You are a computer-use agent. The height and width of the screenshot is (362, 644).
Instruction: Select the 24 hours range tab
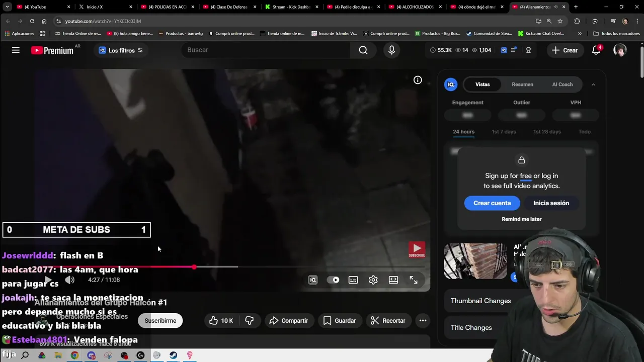[463, 132]
